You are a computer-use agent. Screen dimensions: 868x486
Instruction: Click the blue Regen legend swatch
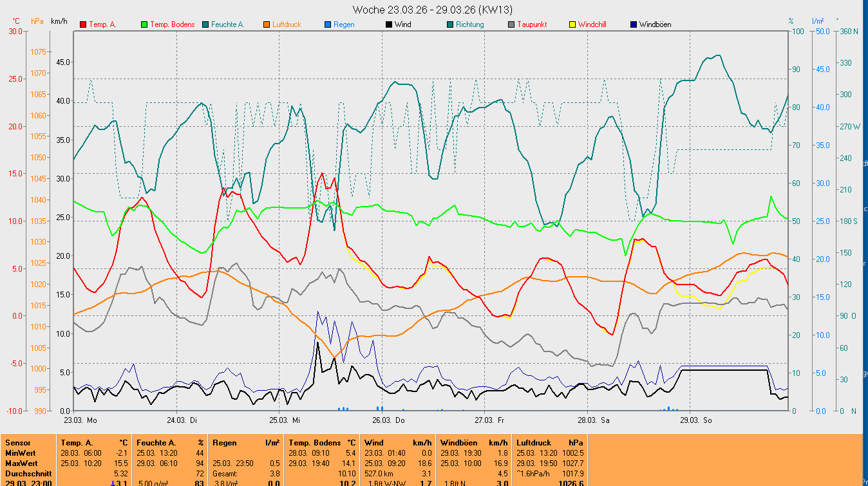click(x=328, y=24)
